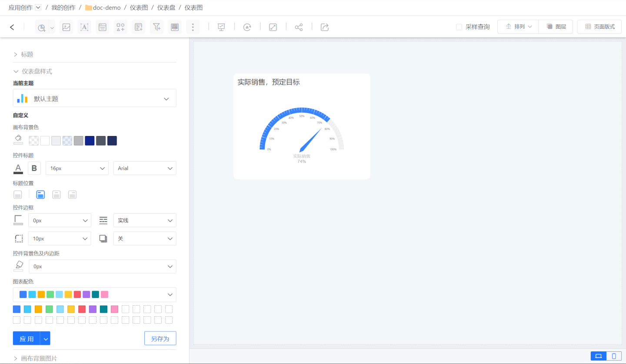Open the shadow dropdown showing 关
Screen dimensions: 626x364
[145, 238]
